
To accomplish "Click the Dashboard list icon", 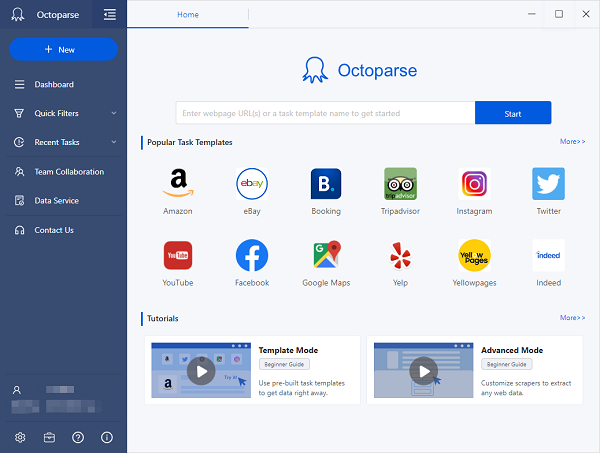I will tap(19, 84).
